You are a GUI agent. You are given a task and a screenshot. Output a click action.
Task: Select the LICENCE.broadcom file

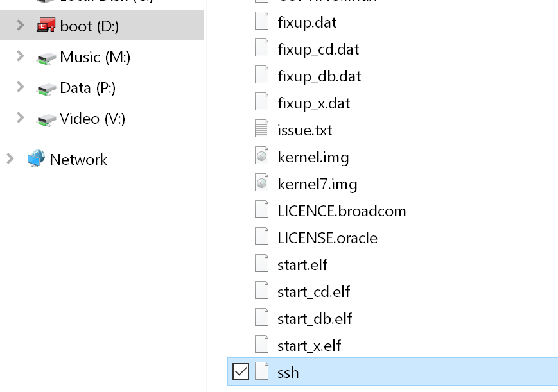click(342, 211)
